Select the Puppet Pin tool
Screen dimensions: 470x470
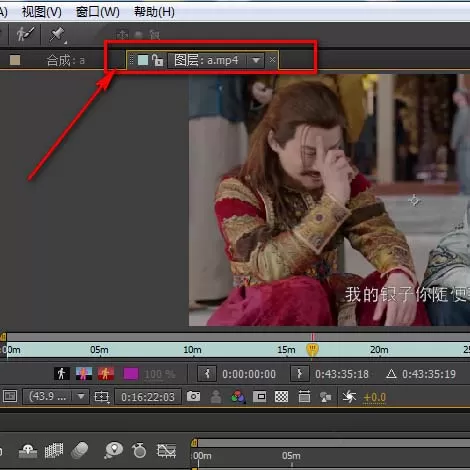(x=57, y=34)
